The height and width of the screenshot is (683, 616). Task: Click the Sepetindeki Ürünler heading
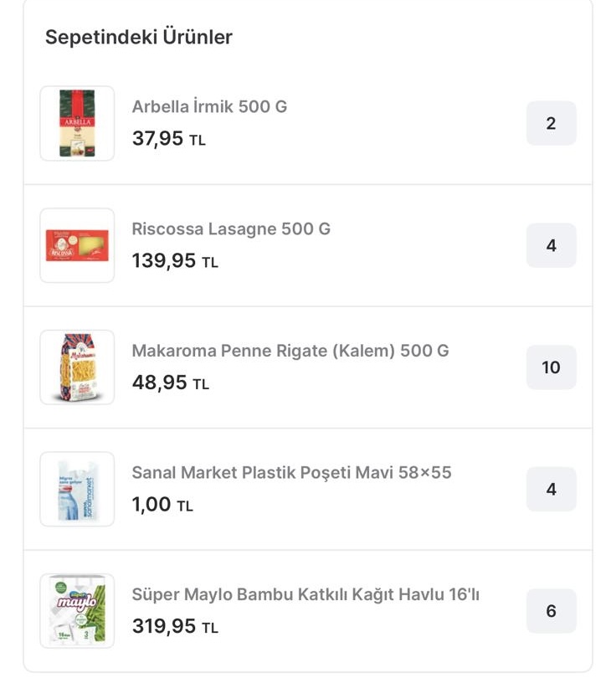coord(139,38)
